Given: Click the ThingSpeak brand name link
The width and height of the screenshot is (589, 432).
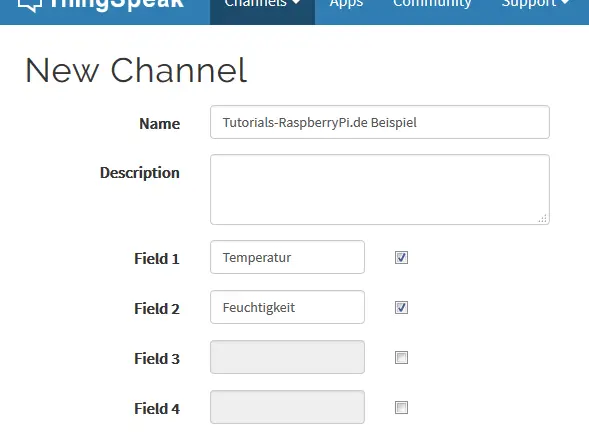Looking at the screenshot, I should point(116,4).
